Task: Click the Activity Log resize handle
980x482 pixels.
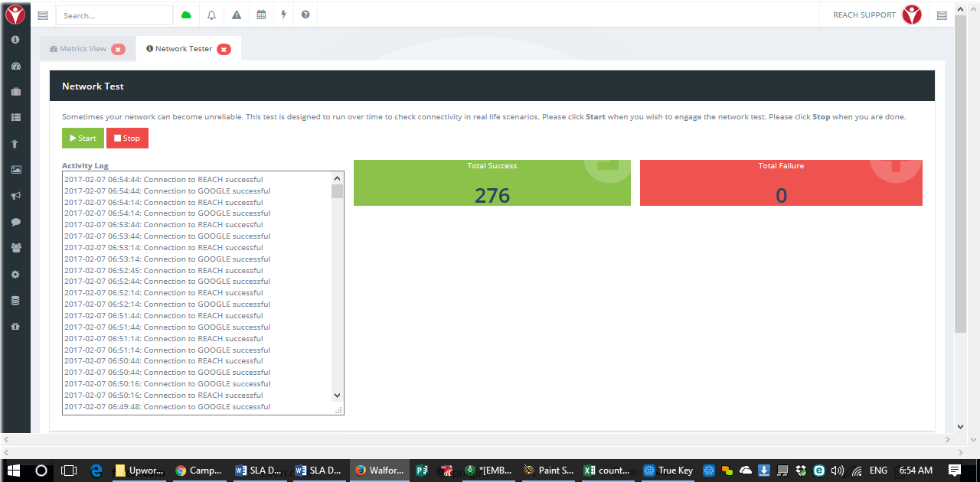Action: (x=338, y=410)
